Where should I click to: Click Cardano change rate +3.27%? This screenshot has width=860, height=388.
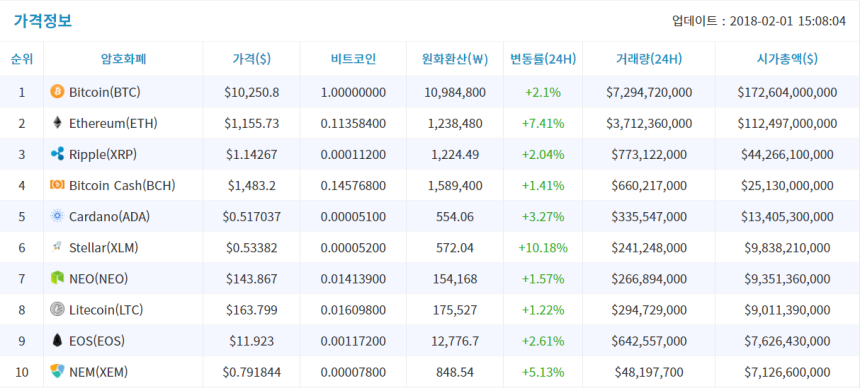543,217
